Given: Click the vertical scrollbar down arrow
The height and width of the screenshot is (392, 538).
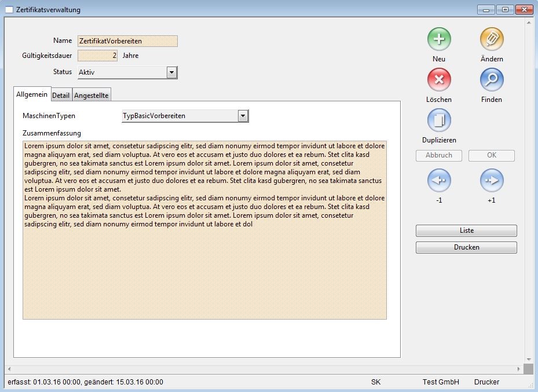Looking at the screenshot, I should pos(528,359).
